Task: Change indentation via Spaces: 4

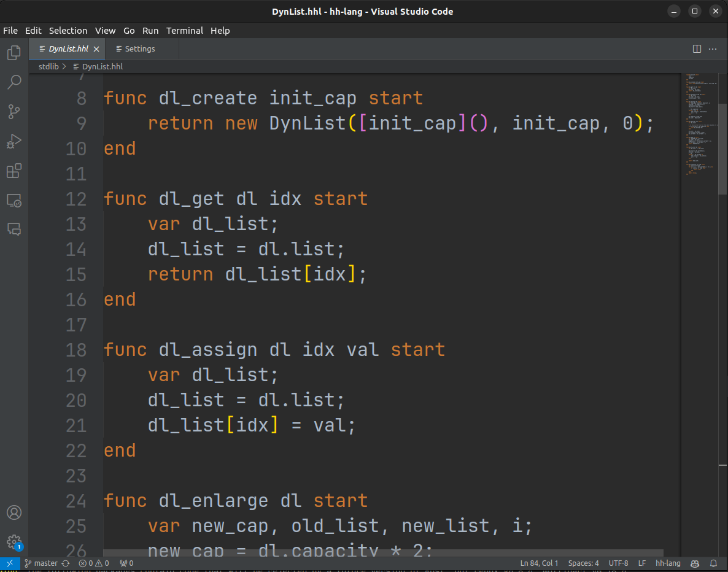Action: point(584,563)
